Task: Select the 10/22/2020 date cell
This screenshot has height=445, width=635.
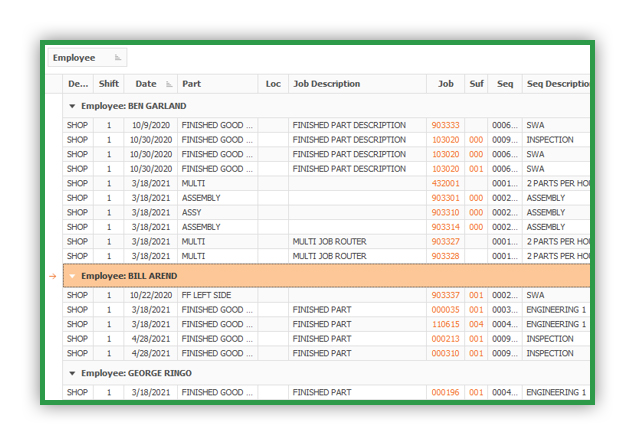Action: click(151, 295)
